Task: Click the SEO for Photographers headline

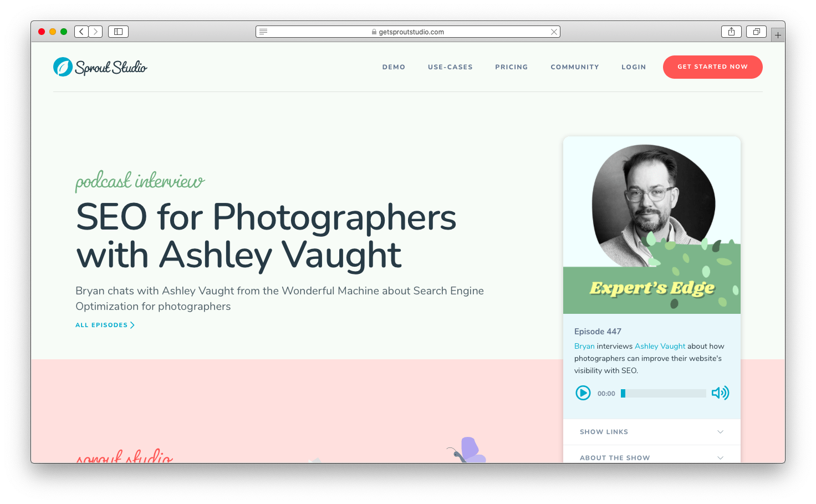Action: point(266,236)
